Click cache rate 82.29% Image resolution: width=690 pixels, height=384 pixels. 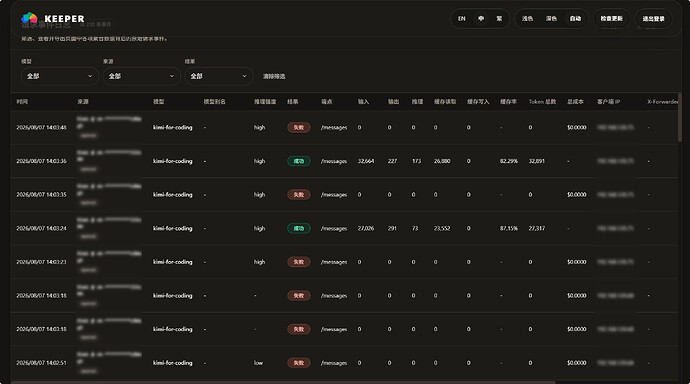[509, 161]
